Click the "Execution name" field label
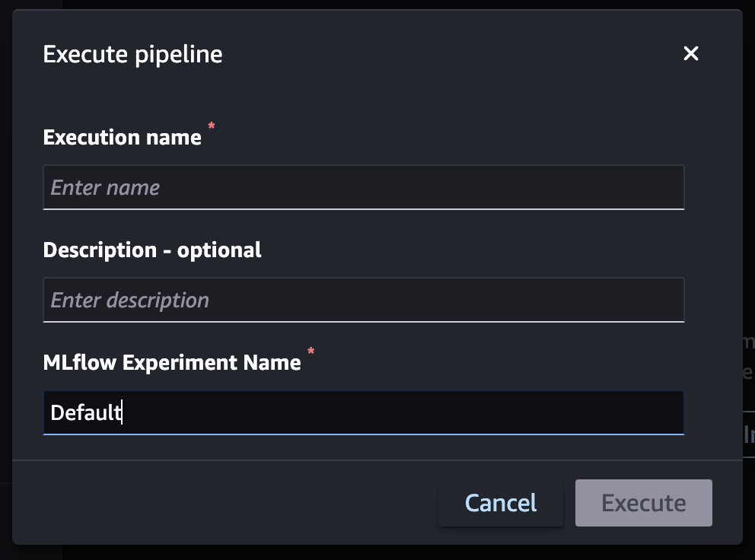The width and height of the screenshot is (755, 560). (x=122, y=138)
